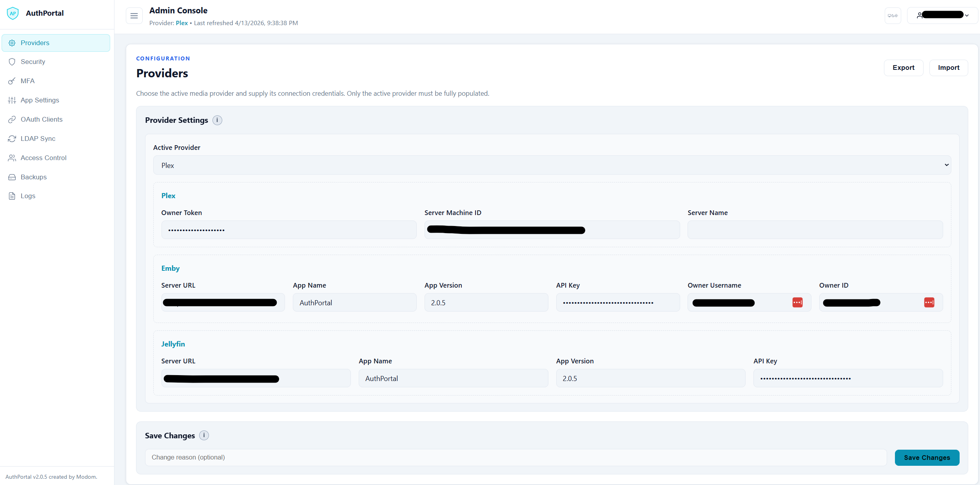Screen dimensions: 980x485
Task: Click the MFA key icon
Action: click(12, 81)
